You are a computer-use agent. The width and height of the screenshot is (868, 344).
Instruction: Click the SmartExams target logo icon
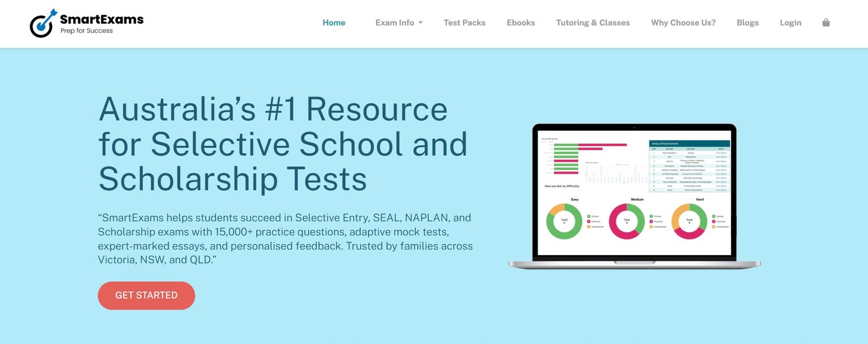coord(42,23)
